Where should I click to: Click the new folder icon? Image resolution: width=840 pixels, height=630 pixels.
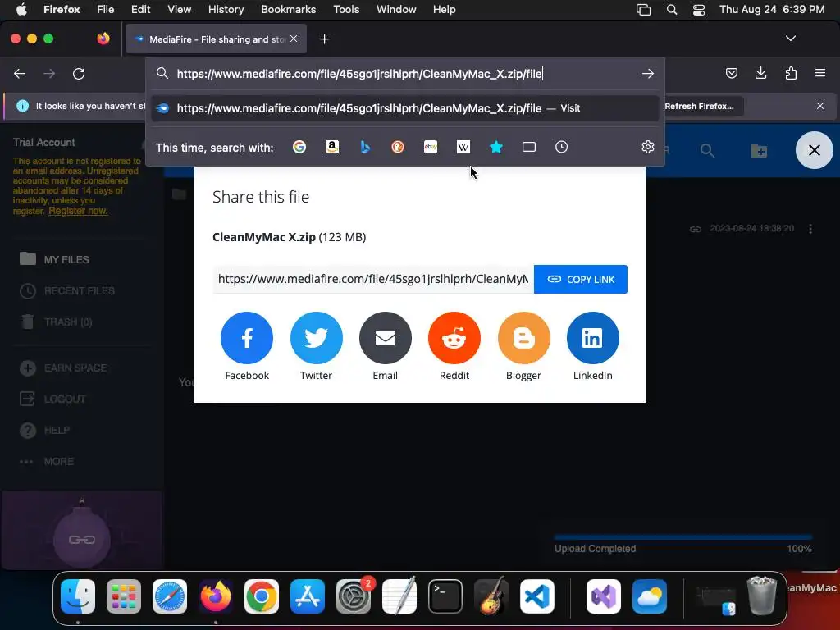tap(759, 151)
